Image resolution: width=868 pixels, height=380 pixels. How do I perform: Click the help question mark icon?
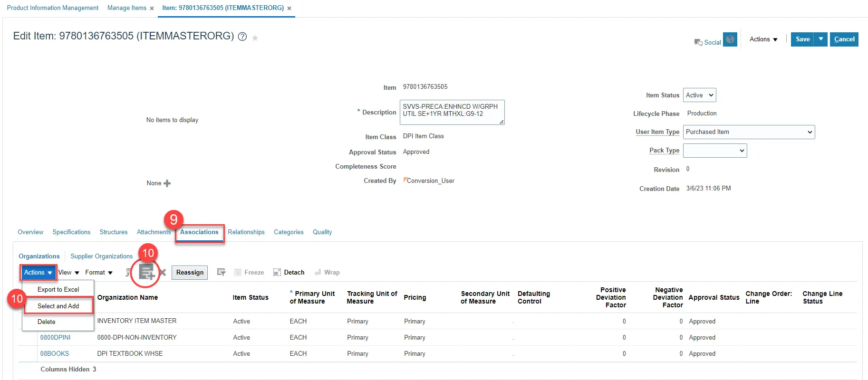(242, 37)
